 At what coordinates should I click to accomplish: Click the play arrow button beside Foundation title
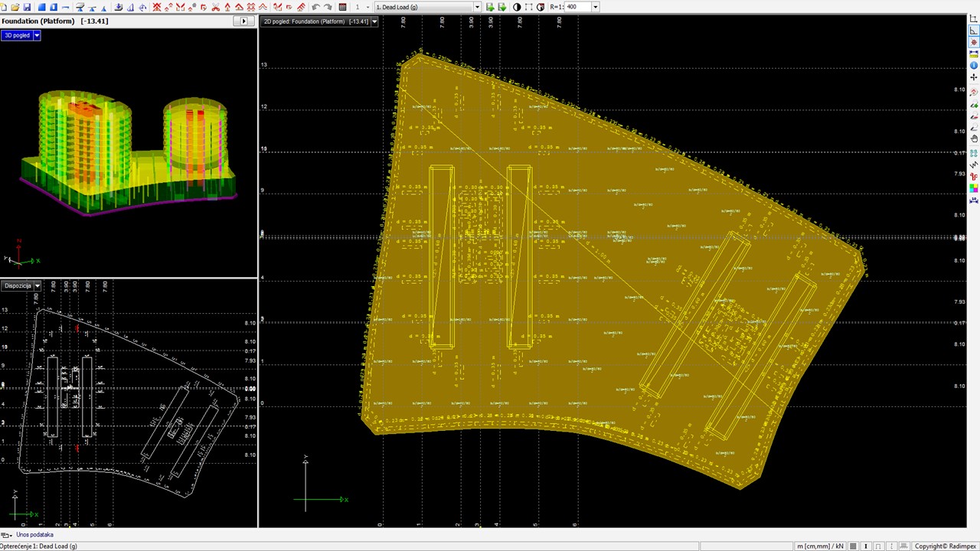244,21
